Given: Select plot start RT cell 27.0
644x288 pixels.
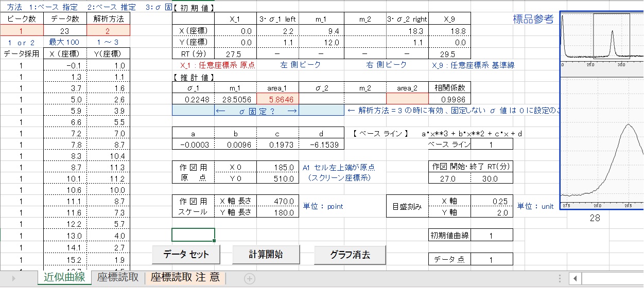Looking at the screenshot, I should 449,178.
